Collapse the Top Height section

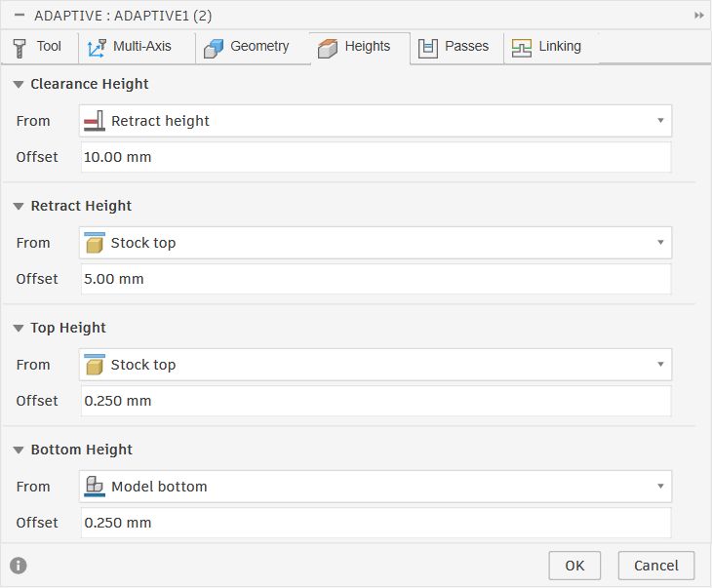(x=19, y=329)
